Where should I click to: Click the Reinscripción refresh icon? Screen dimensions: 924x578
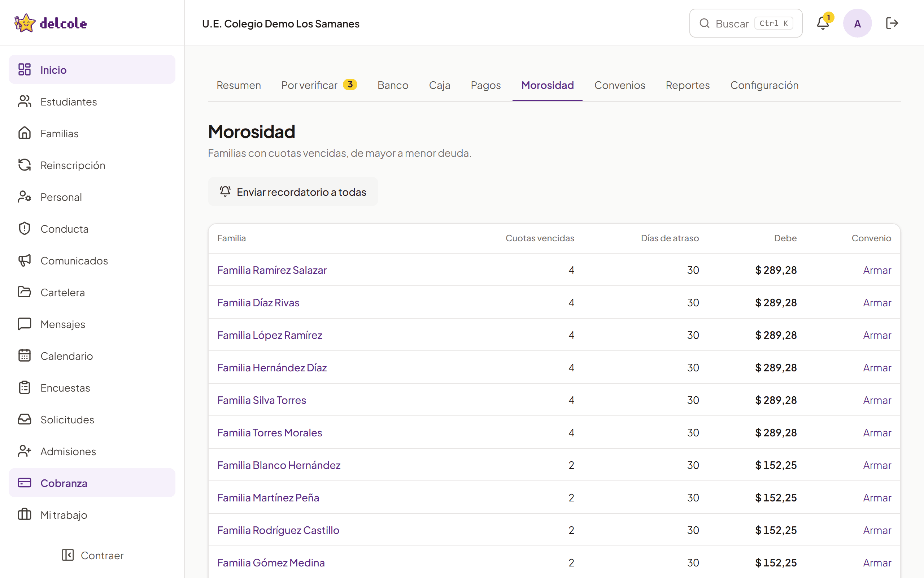point(25,165)
